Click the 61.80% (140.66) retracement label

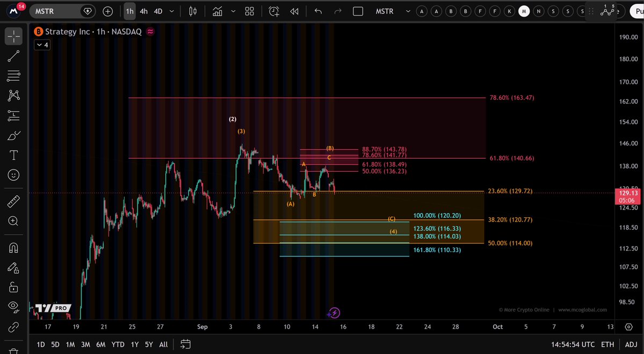(512, 158)
